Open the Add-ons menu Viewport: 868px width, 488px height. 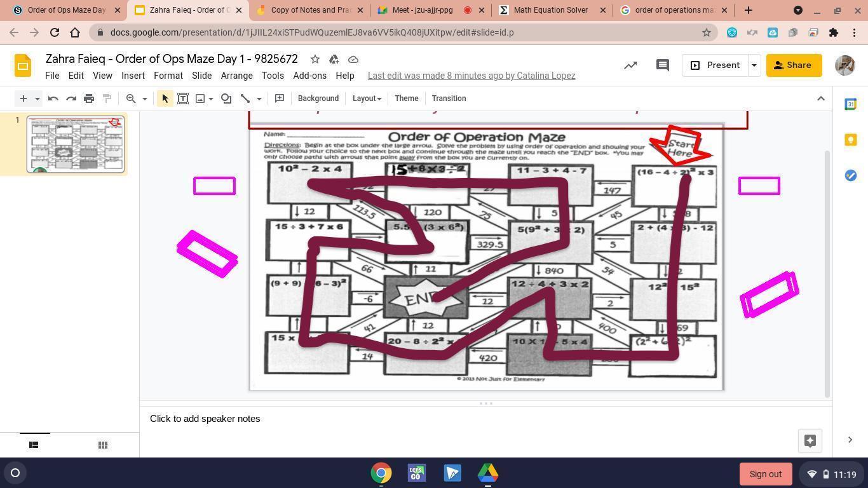(309, 76)
